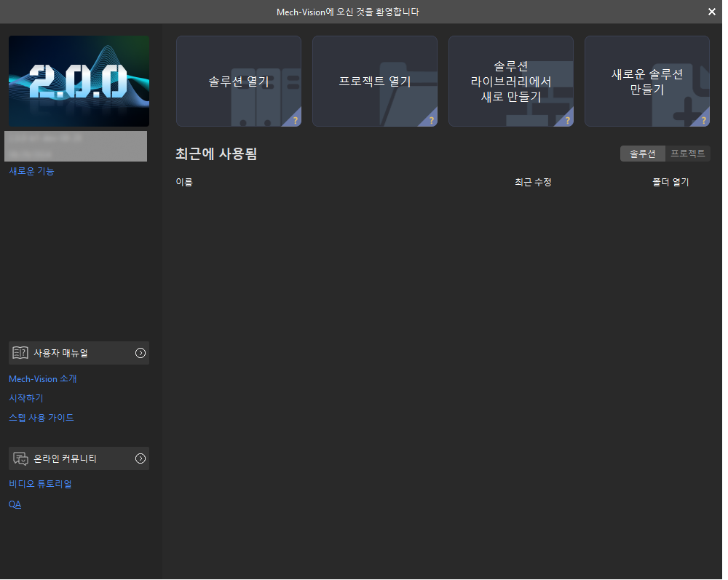Click the arrow beside 사용자 매뉴얼
This screenshot has height=580, width=728.
tap(141, 353)
